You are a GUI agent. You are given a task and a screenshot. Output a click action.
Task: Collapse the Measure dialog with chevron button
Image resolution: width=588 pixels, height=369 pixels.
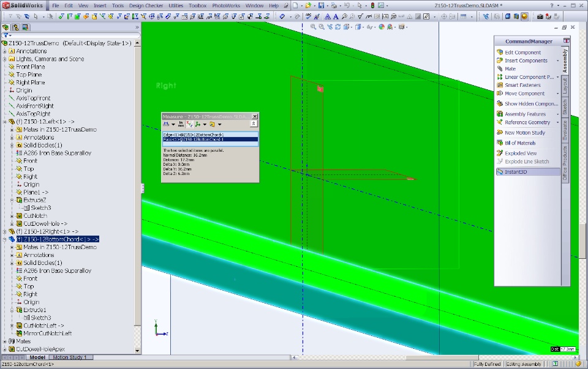point(254,124)
